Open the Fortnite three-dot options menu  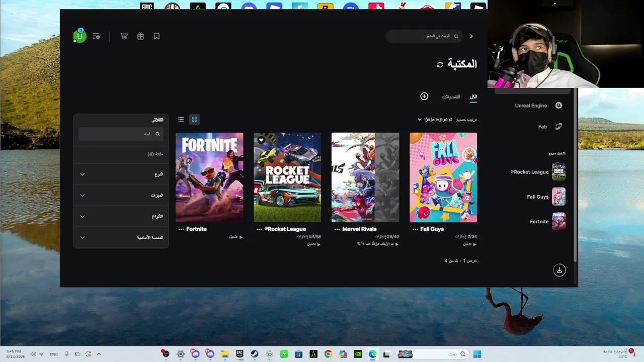coord(181,229)
